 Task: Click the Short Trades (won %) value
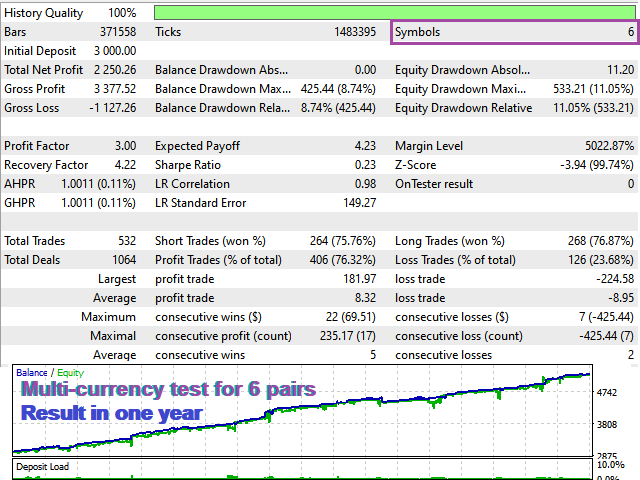(344, 241)
